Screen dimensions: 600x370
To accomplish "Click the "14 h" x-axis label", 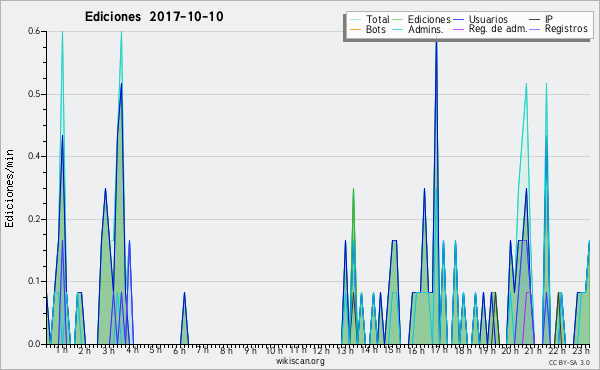I will (x=369, y=350).
